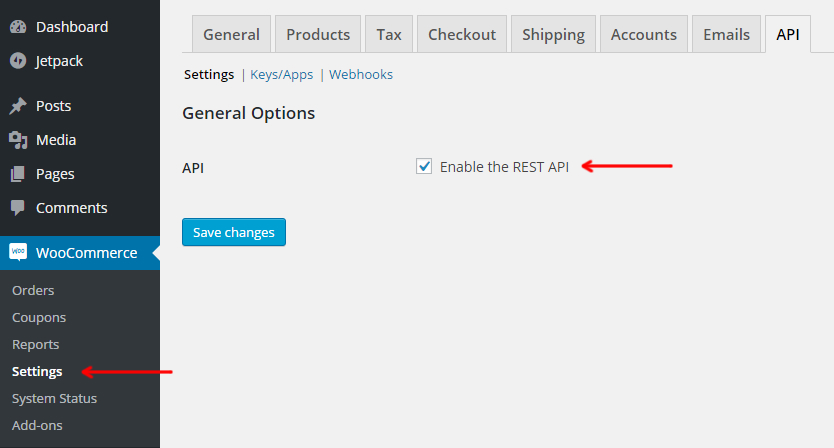Open the Keys/Apps link
Viewport: 834px width, 448px height.
pos(281,75)
